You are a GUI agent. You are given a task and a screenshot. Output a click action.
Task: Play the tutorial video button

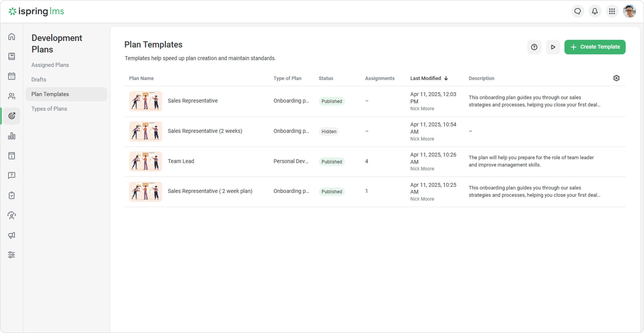[553, 47]
